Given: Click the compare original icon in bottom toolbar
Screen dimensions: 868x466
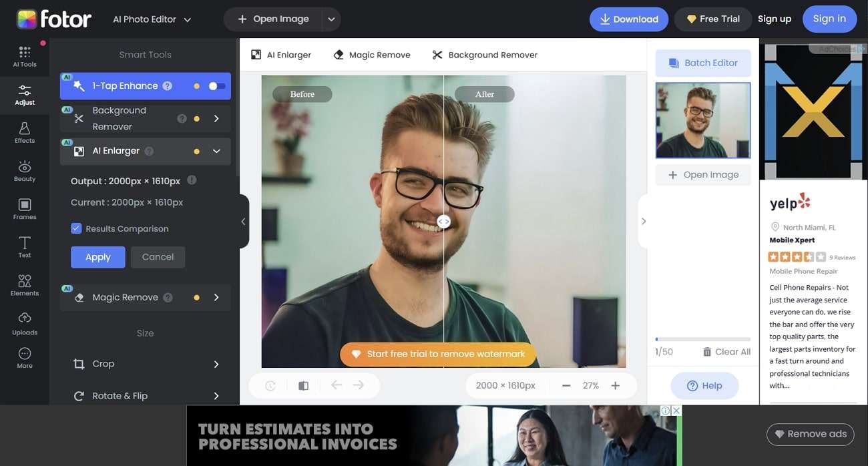Looking at the screenshot, I should (303, 386).
